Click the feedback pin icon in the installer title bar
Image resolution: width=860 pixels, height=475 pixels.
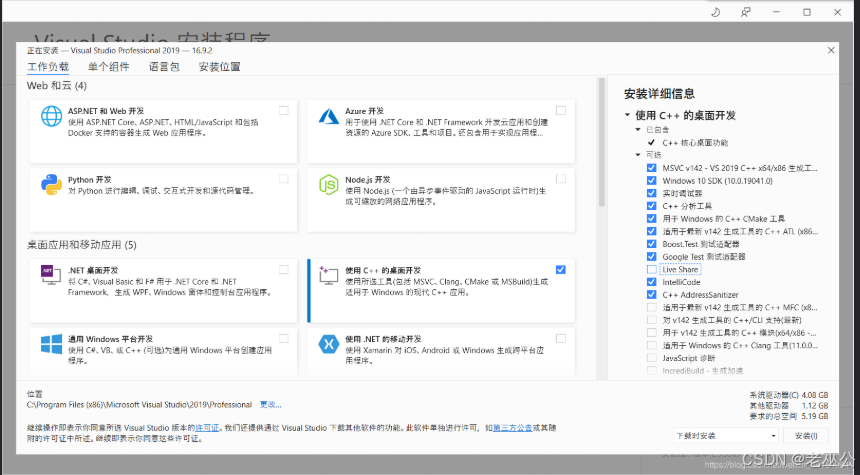pos(745,12)
